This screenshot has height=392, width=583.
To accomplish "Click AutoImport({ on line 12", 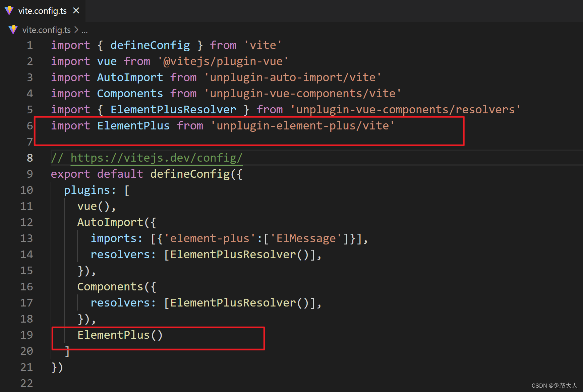I will pyautogui.click(x=117, y=222).
